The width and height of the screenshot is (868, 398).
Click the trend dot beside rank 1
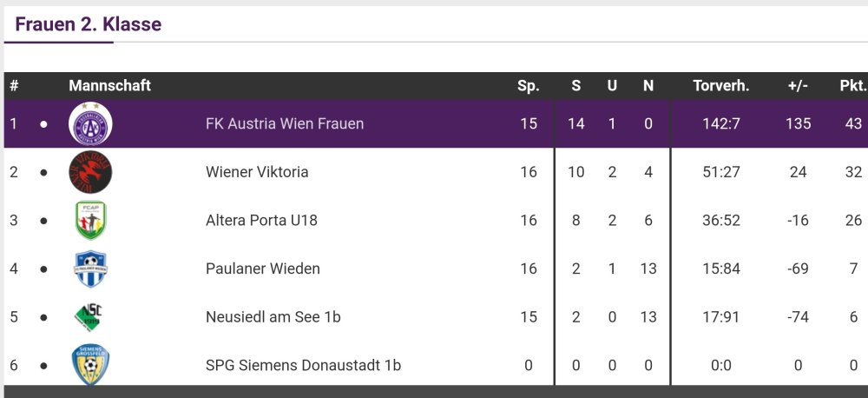point(43,124)
